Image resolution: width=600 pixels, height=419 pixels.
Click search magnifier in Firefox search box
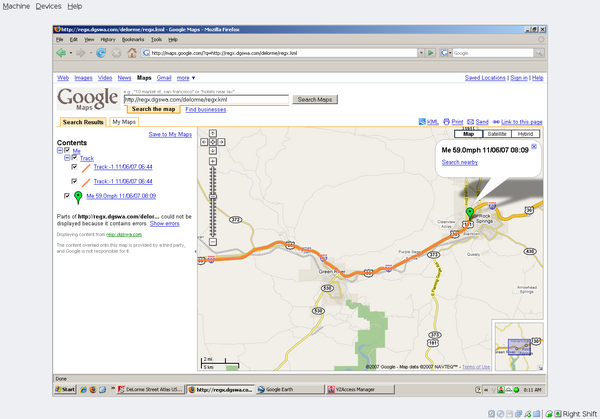(x=539, y=53)
